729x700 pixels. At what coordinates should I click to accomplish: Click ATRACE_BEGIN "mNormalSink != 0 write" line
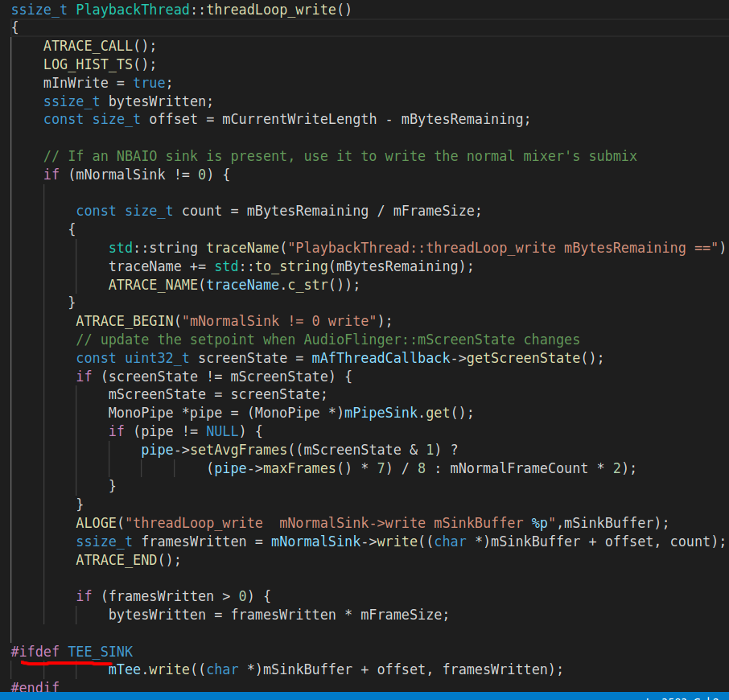234,321
